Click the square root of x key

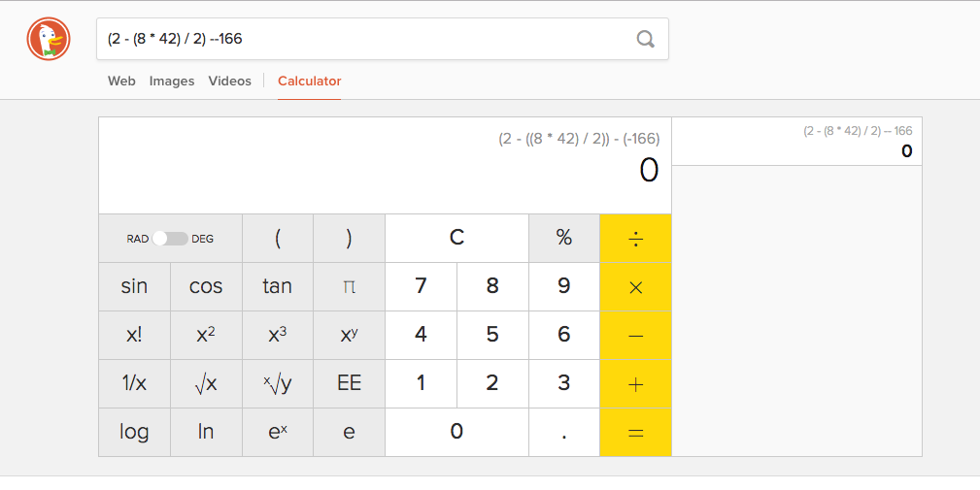click(x=206, y=384)
